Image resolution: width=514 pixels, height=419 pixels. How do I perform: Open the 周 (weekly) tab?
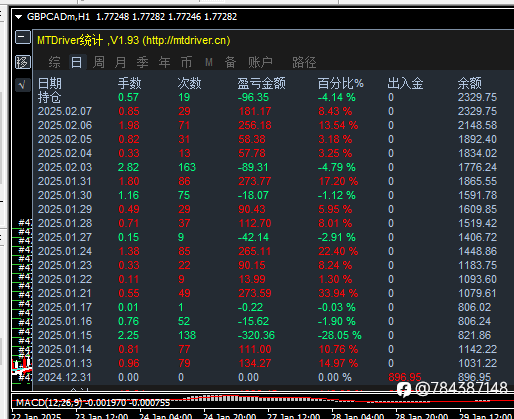[x=99, y=62]
